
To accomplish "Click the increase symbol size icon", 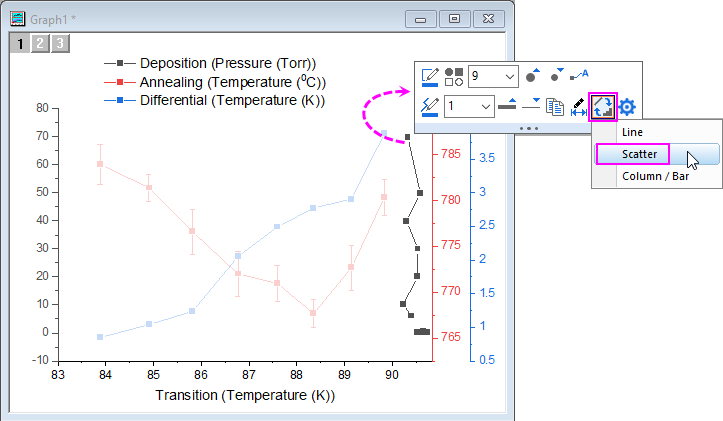I will tap(532, 76).
